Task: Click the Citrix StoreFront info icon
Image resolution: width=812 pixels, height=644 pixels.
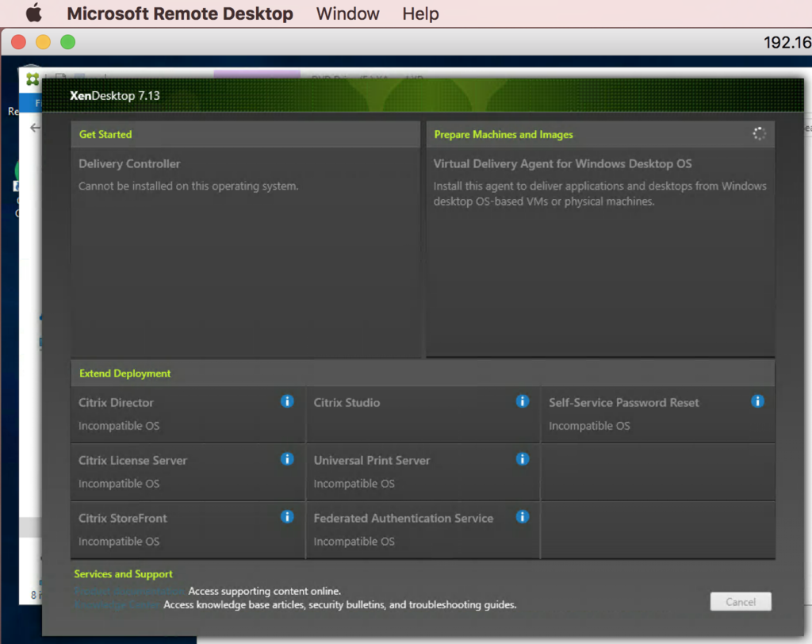Action: [287, 517]
